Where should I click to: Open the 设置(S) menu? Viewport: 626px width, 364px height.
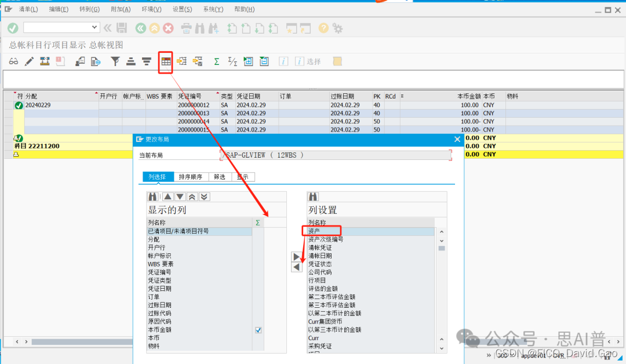pyautogui.click(x=181, y=9)
